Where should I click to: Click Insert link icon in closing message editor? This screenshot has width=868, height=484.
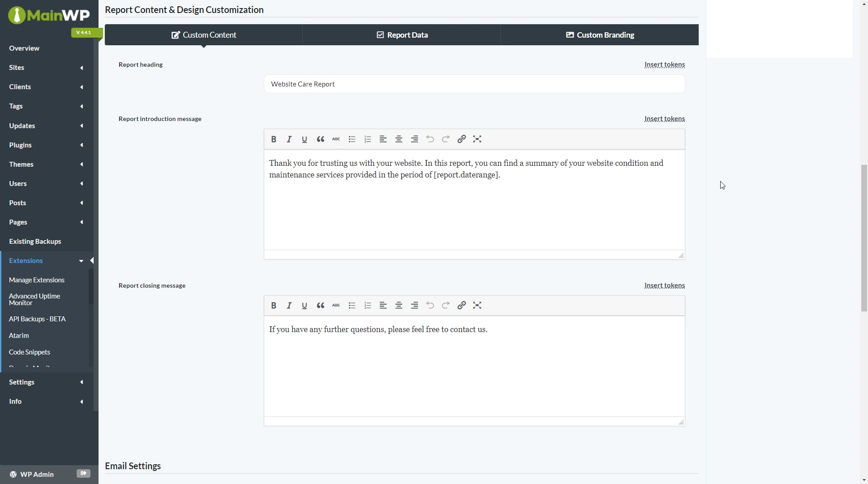[462, 305]
